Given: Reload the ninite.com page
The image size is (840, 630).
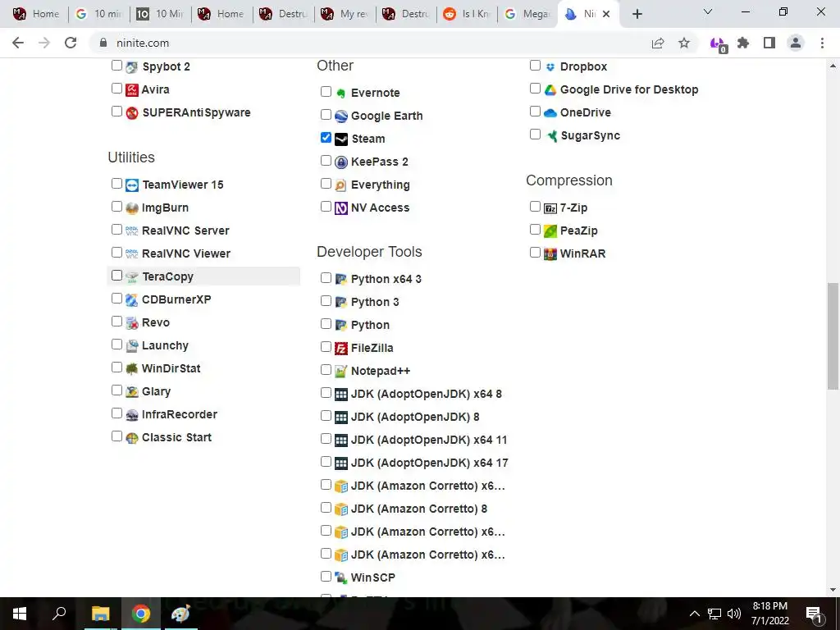Looking at the screenshot, I should (71, 43).
